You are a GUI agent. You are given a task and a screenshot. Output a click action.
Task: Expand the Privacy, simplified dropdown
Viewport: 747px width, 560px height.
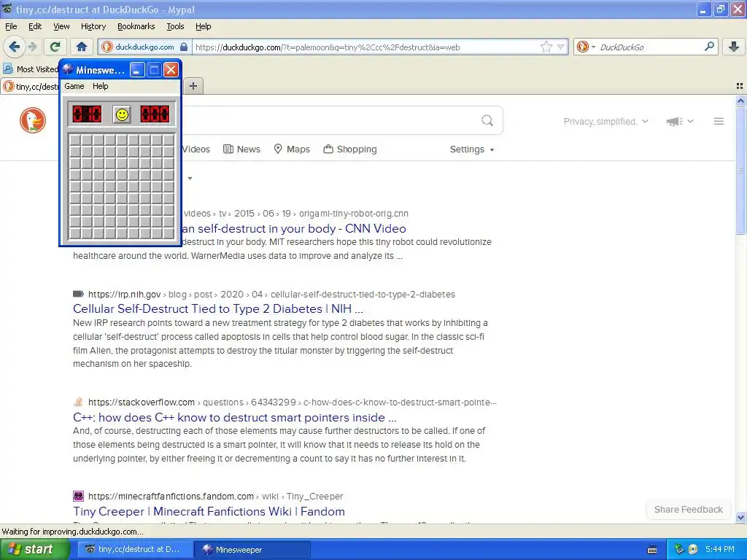click(645, 122)
